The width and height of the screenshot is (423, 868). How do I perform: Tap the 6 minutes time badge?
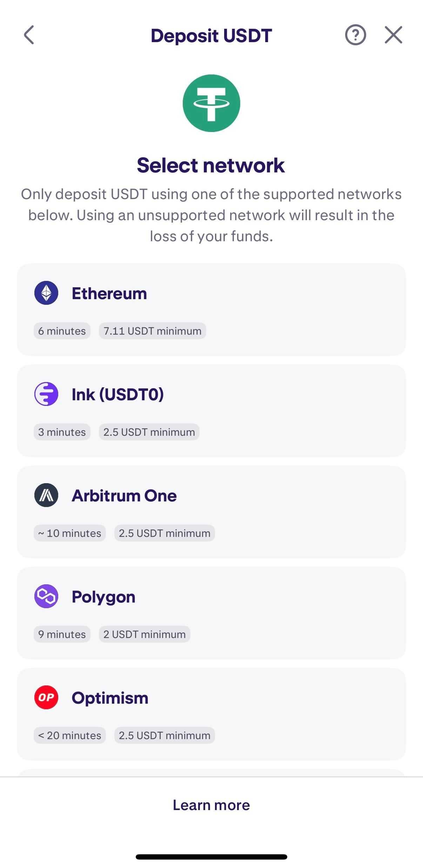pyautogui.click(x=62, y=331)
